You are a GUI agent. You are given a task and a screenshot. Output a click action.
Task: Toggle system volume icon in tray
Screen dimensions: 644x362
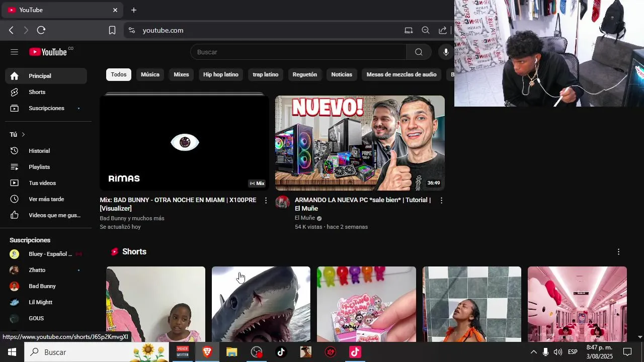558,352
